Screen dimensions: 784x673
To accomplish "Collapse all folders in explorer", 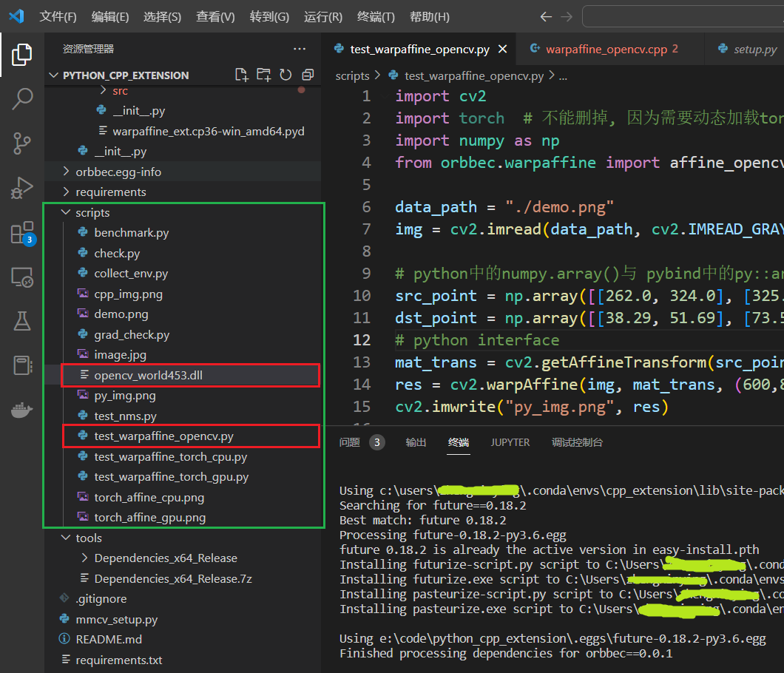I will click(x=308, y=75).
